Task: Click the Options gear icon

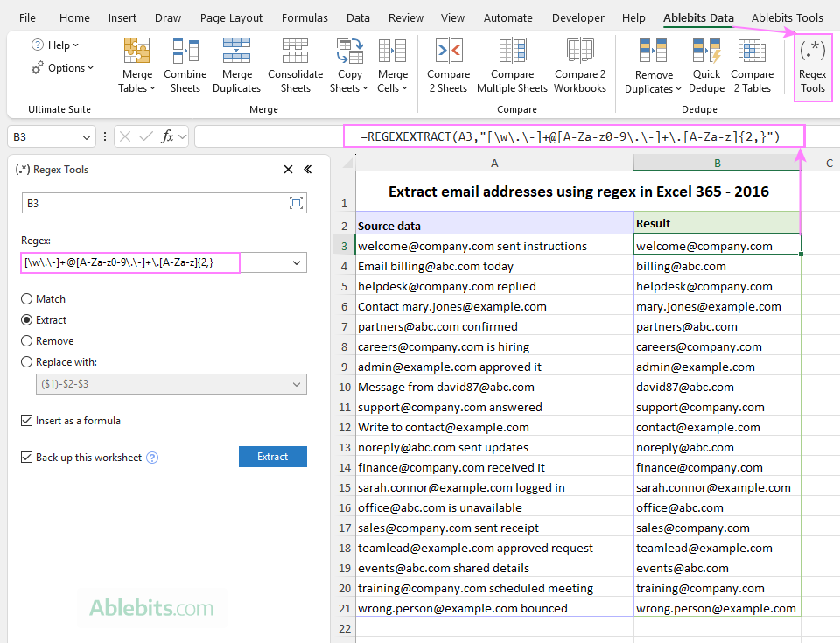Action: pos(38,68)
